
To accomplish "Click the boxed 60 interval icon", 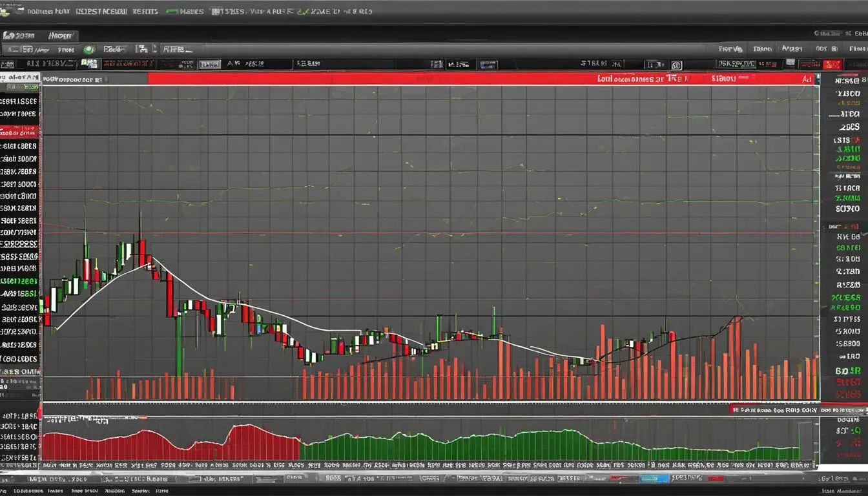I will (x=676, y=65).
